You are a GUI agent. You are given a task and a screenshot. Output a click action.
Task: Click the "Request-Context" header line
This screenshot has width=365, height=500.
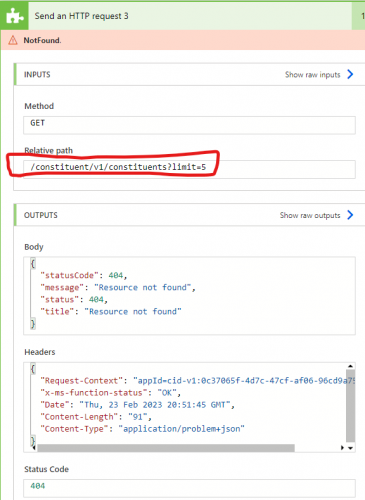197,381
